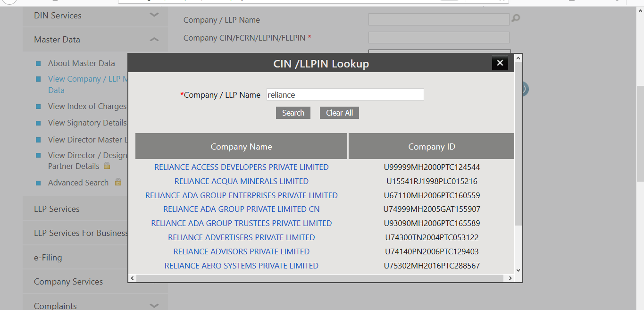
Task: Select RELIANCE ADVISORS PRIVATE LIMITED
Action: [242, 251]
